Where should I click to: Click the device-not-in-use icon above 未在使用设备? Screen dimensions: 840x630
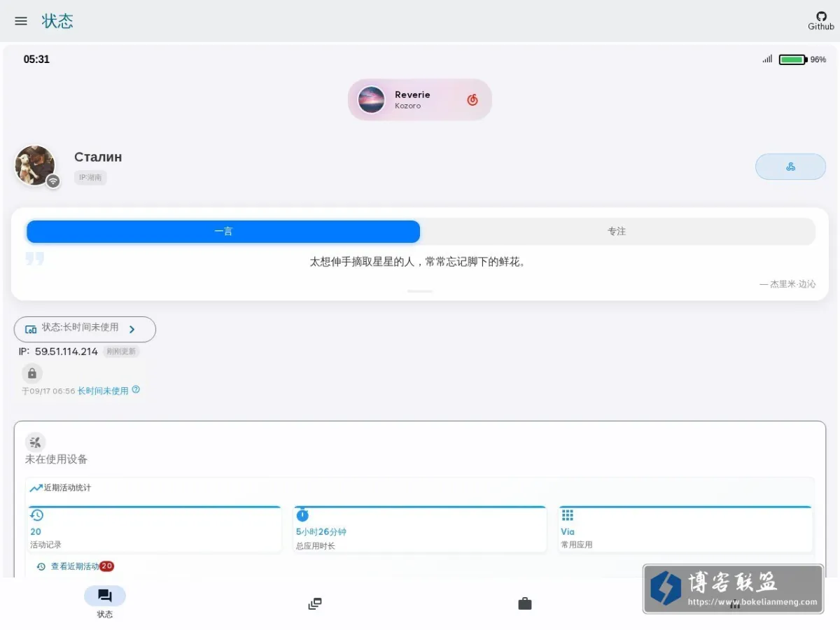coord(35,442)
